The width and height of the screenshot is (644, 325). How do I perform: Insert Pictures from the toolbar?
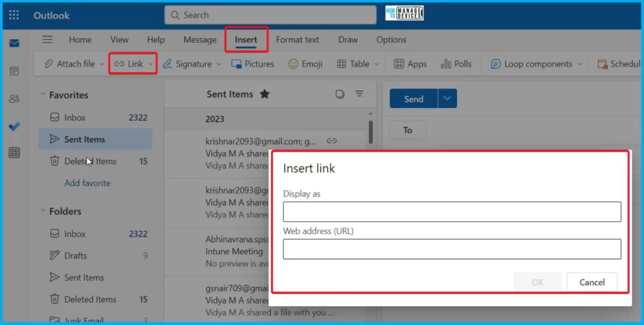pyautogui.click(x=253, y=63)
